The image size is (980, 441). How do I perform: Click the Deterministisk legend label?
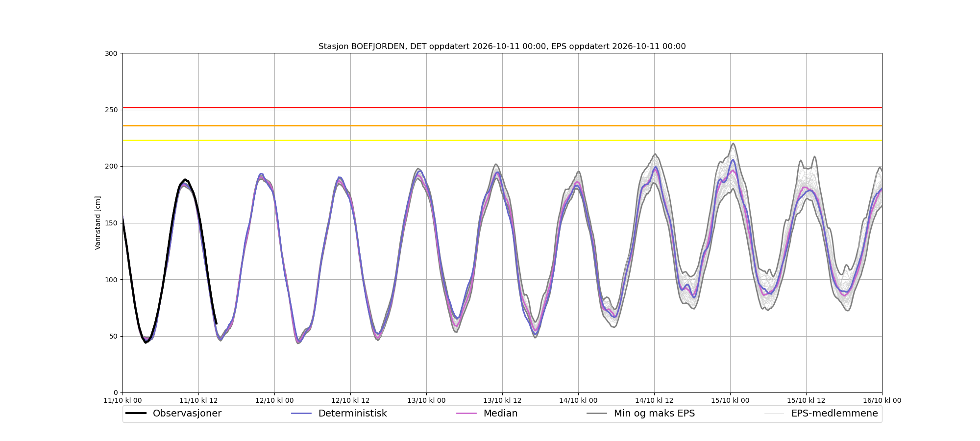click(x=352, y=414)
